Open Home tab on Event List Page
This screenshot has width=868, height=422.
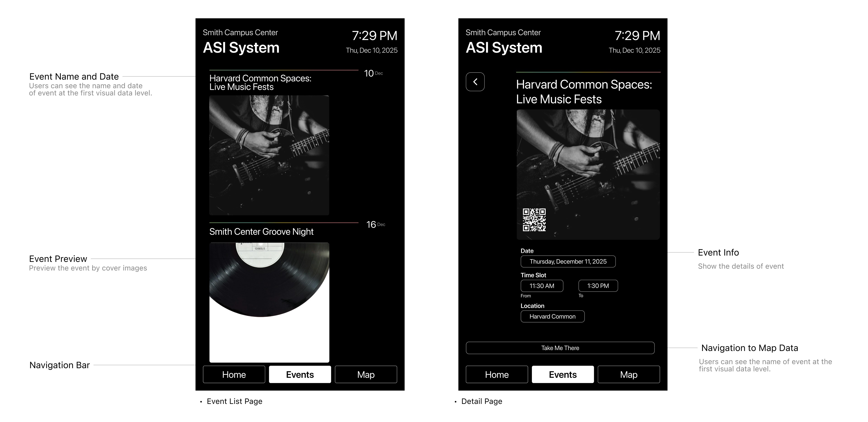[234, 375]
